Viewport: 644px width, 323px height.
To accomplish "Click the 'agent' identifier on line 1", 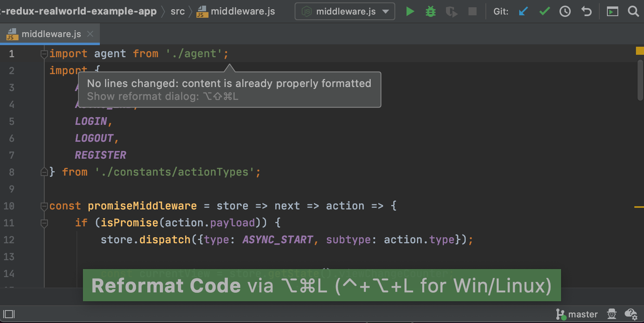I will 110,54.
